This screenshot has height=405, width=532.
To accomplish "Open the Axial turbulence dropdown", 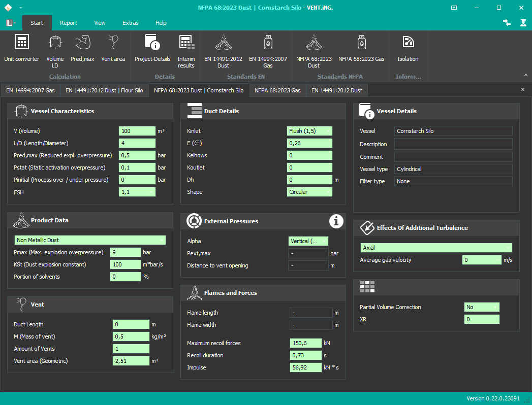I will (508, 248).
